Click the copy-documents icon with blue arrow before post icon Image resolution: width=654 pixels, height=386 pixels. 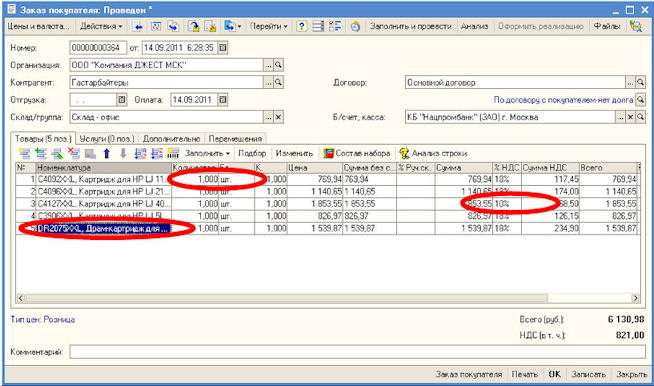point(173,26)
